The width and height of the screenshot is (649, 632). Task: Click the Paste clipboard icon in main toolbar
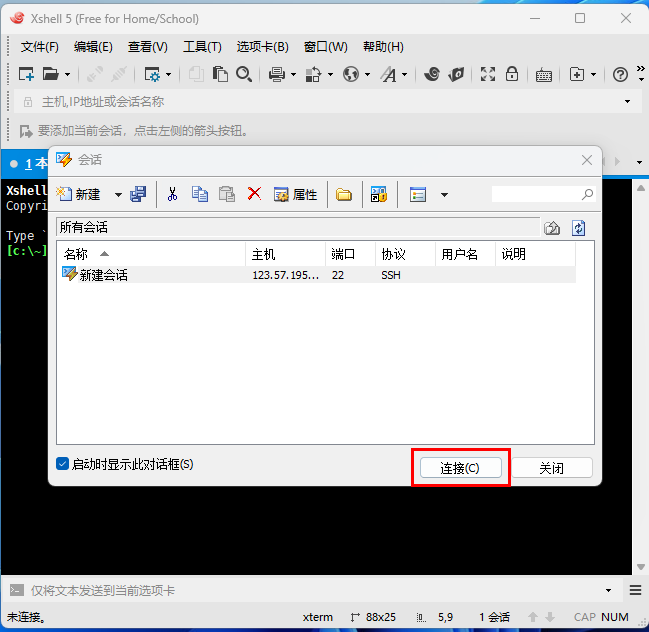click(220, 74)
